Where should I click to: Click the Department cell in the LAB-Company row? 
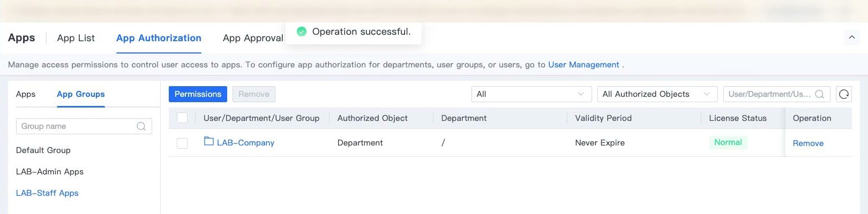443,143
